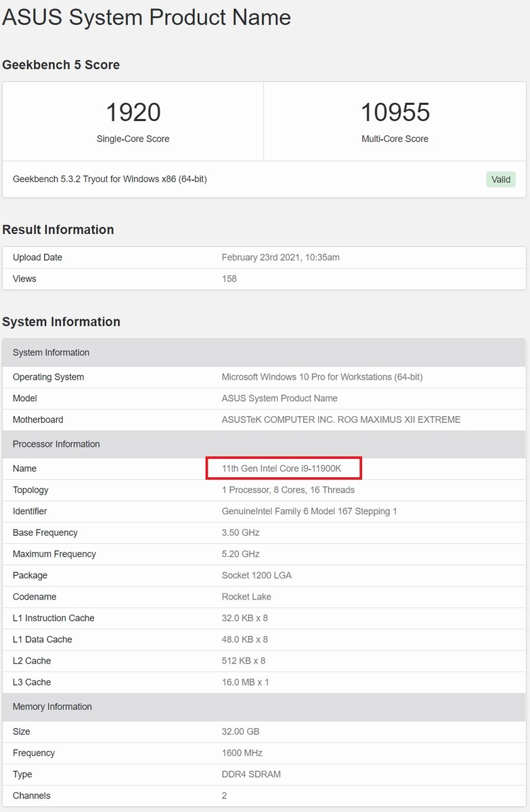Click the L3 Cache label

32,682
